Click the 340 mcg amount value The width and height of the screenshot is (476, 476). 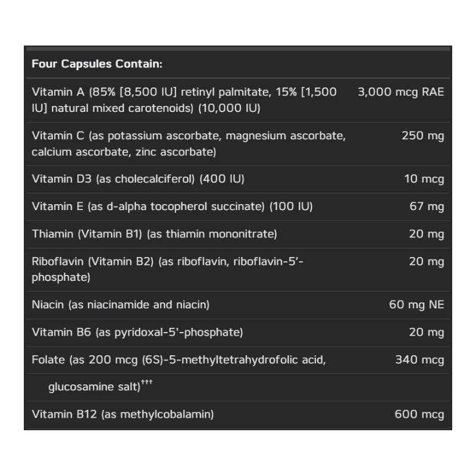(419, 359)
